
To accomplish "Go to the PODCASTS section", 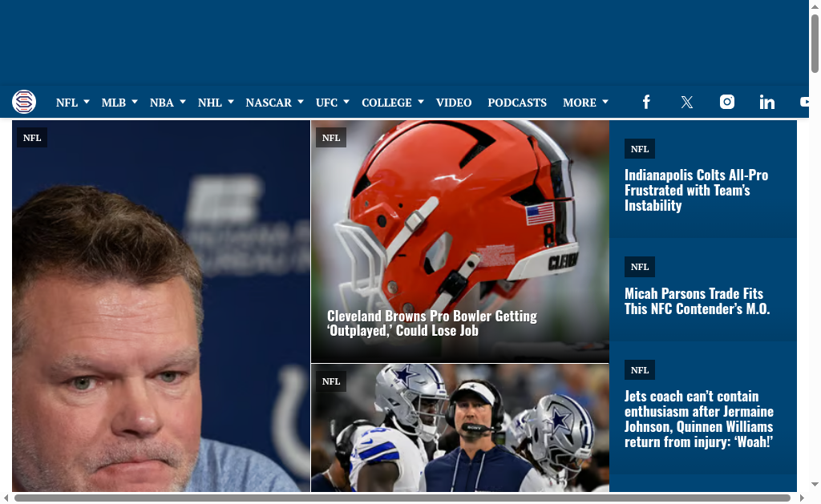I will point(517,103).
